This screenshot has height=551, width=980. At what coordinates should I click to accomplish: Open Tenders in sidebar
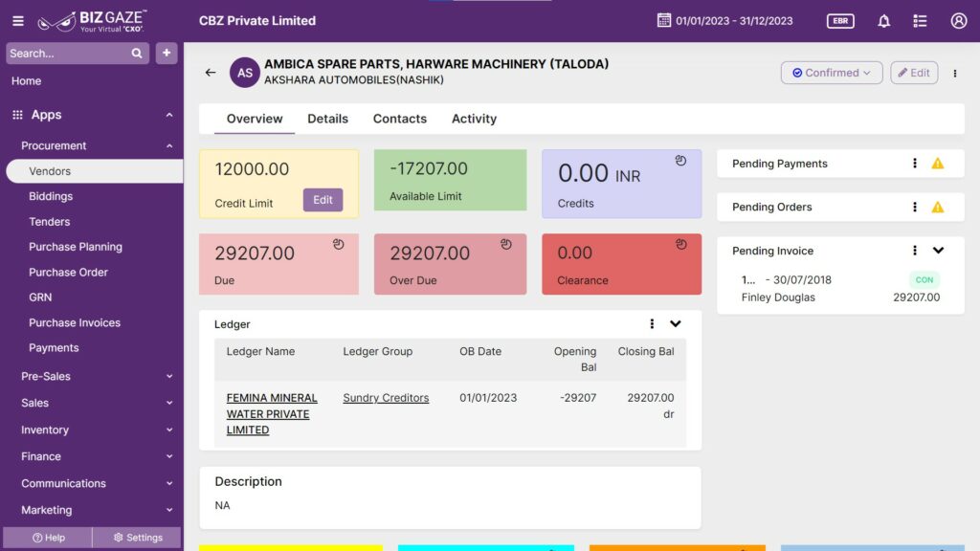50,222
